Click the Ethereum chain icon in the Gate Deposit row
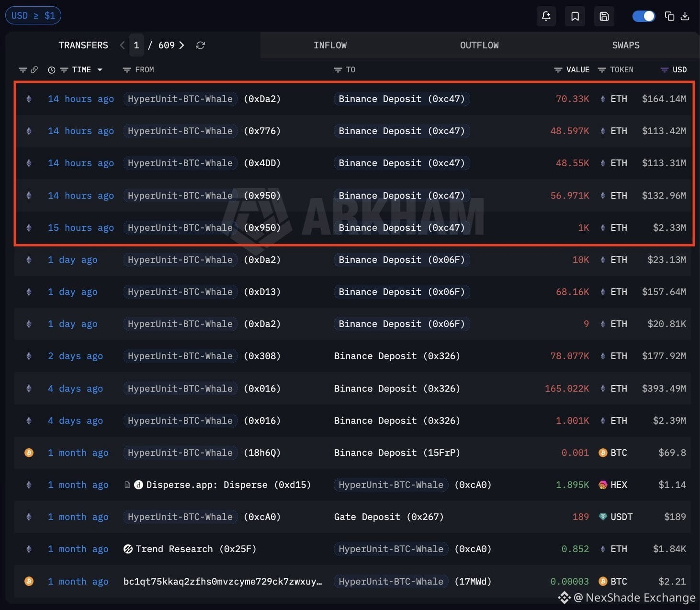The height and width of the screenshot is (610, 700). coord(29,517)
